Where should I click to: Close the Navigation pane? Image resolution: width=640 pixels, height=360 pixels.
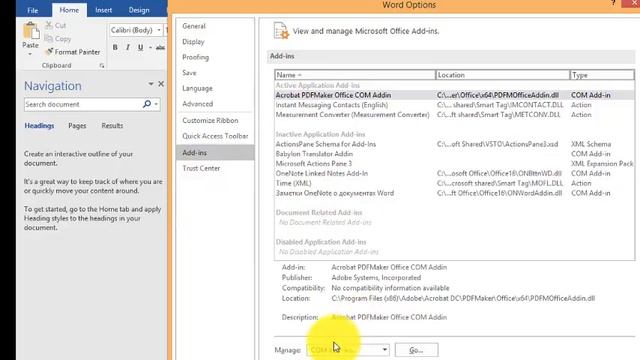click(161, 84)
